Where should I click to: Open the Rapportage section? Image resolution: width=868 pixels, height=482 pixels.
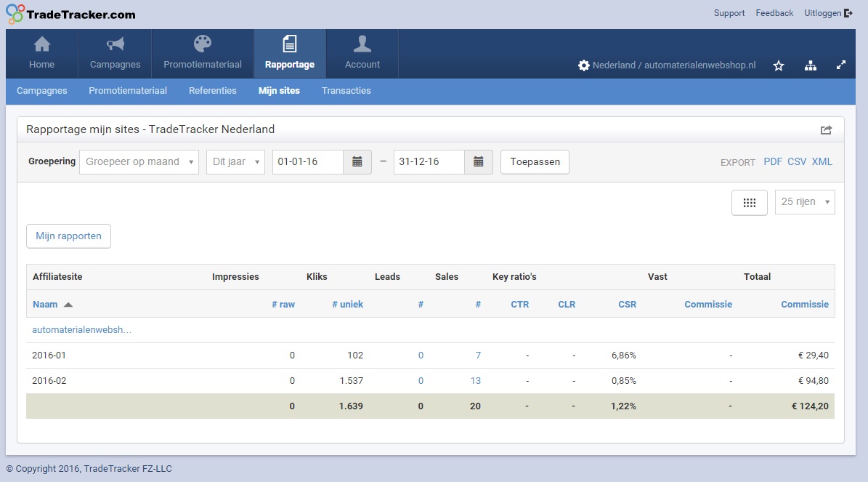[x=290, y=53]
